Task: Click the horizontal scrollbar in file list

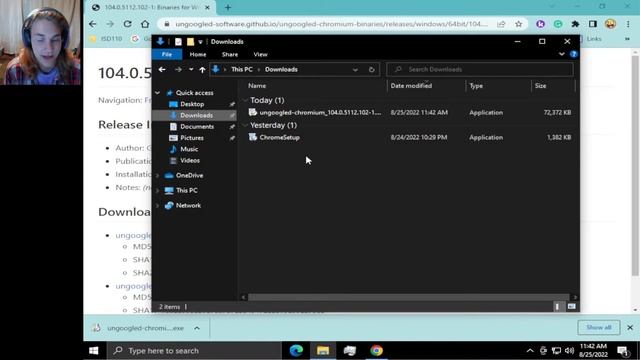Action: (x=408, y=298)
